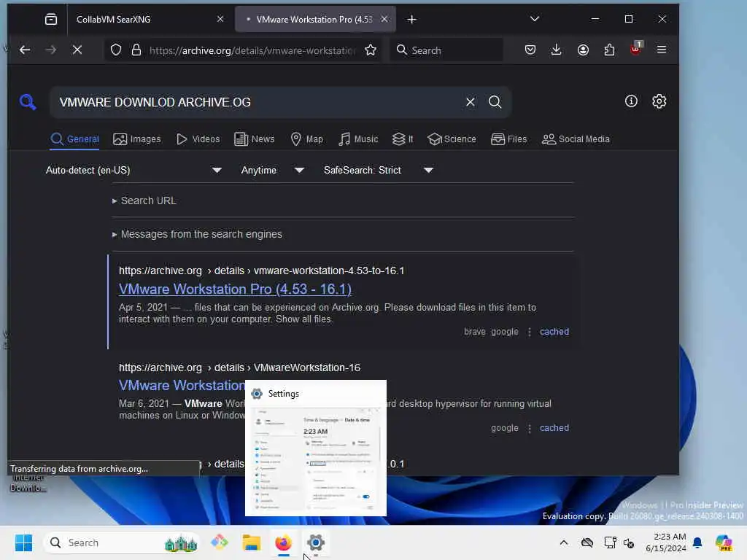Viewport: 747px width, 560px height.
Task: Close the CollabVM SearXNG tab
Action: click(220, 19)
